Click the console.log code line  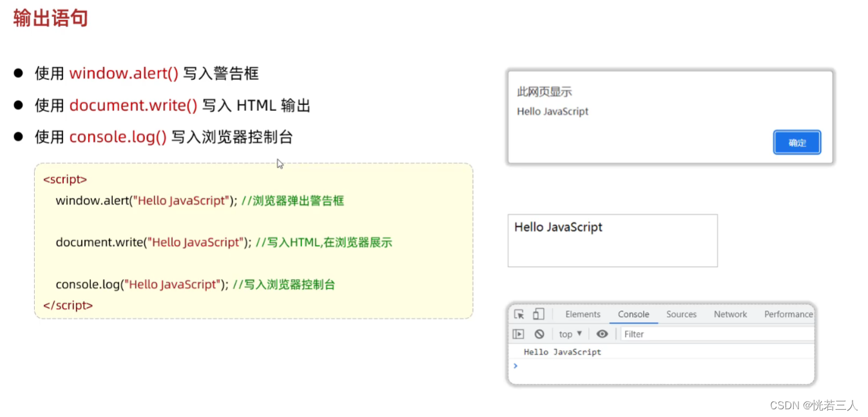(195, 284)
